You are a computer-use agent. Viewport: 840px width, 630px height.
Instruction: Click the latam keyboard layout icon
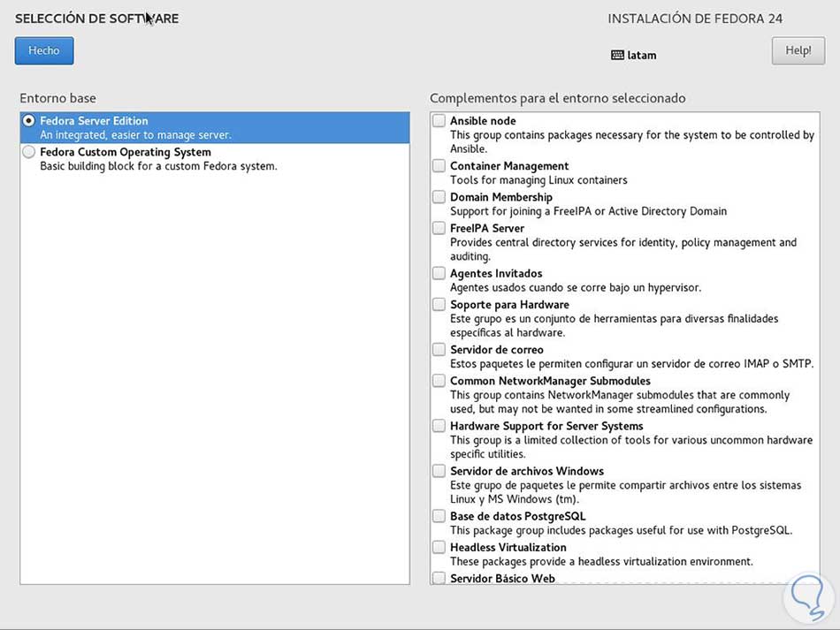coord(617,55)
